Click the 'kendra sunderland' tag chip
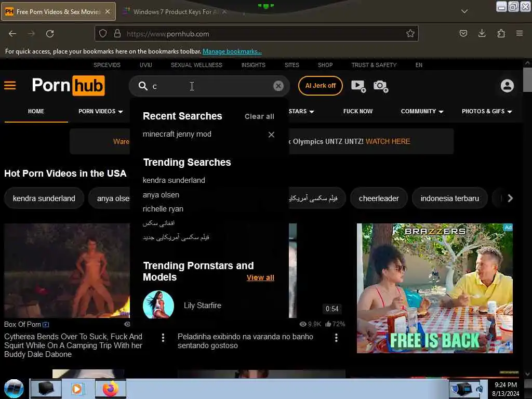This screenshot has height=399, width=532. [44, 198]
